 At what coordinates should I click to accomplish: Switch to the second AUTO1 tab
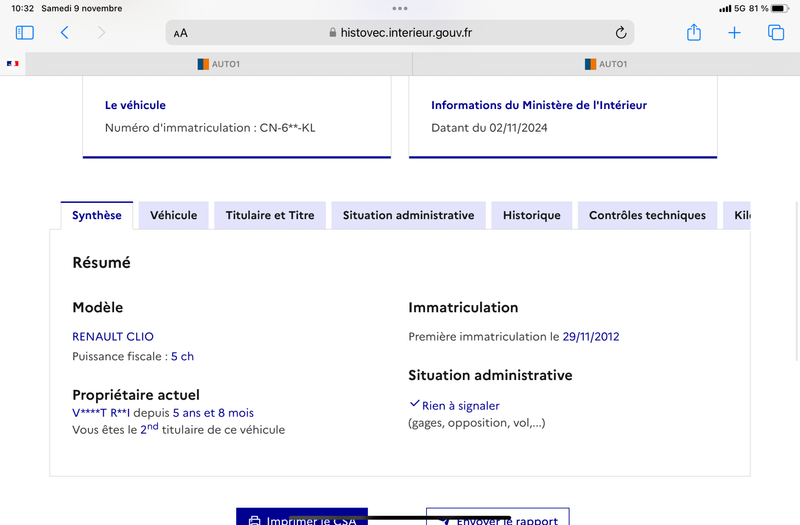[x=606, y=64]
